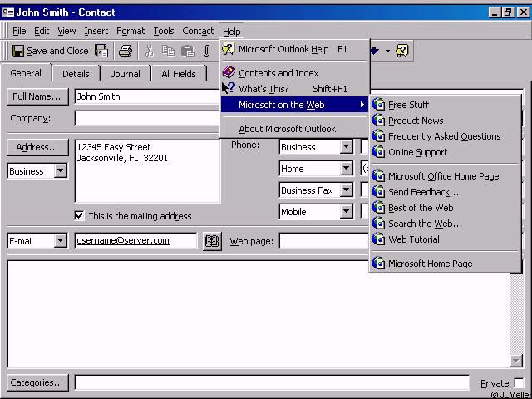Screen dimensions: 532x399
Task: Open Frequently Asked Questions entry
Action: [445, 136]
